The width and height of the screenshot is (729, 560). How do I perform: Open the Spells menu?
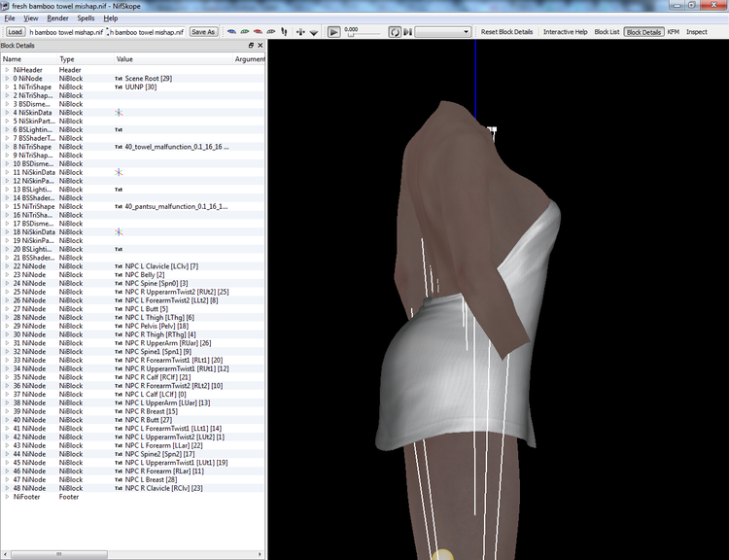[86, 18]
